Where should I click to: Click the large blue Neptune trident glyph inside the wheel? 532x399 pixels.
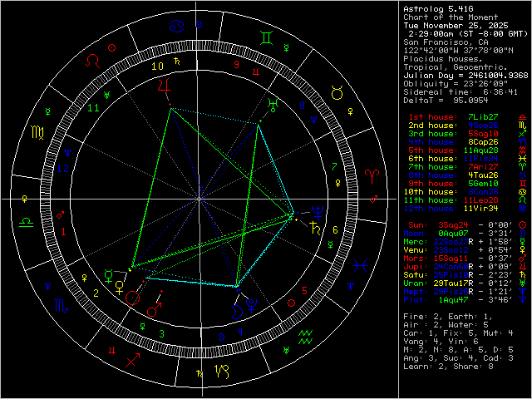[x=318, y=213]
